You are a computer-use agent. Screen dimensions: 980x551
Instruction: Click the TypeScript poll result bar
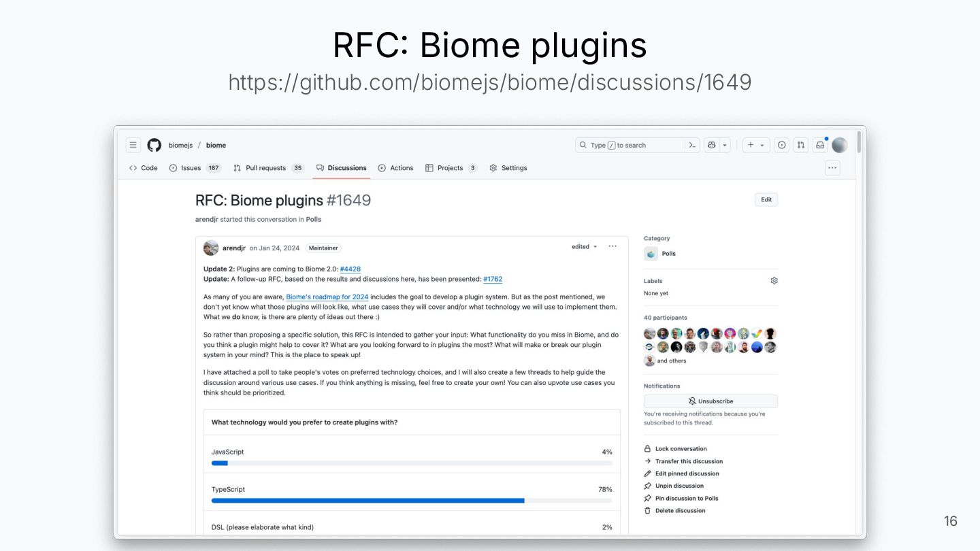[x=412, y=501]
